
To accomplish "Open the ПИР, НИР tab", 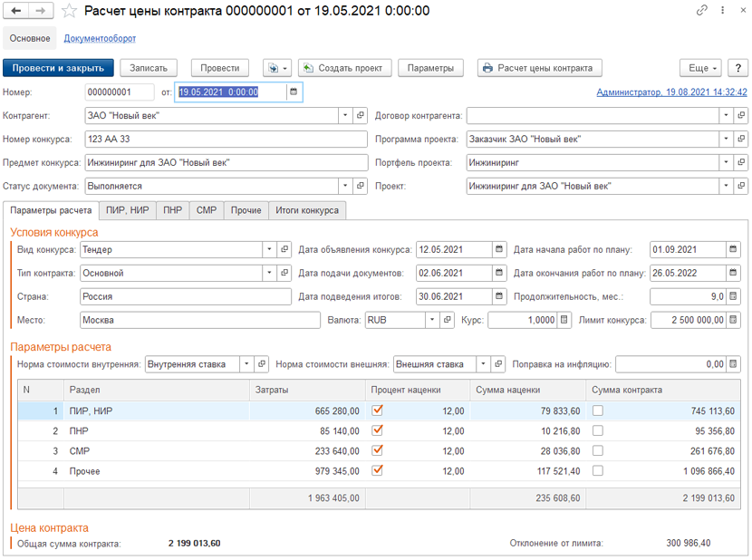I will 127,210.
